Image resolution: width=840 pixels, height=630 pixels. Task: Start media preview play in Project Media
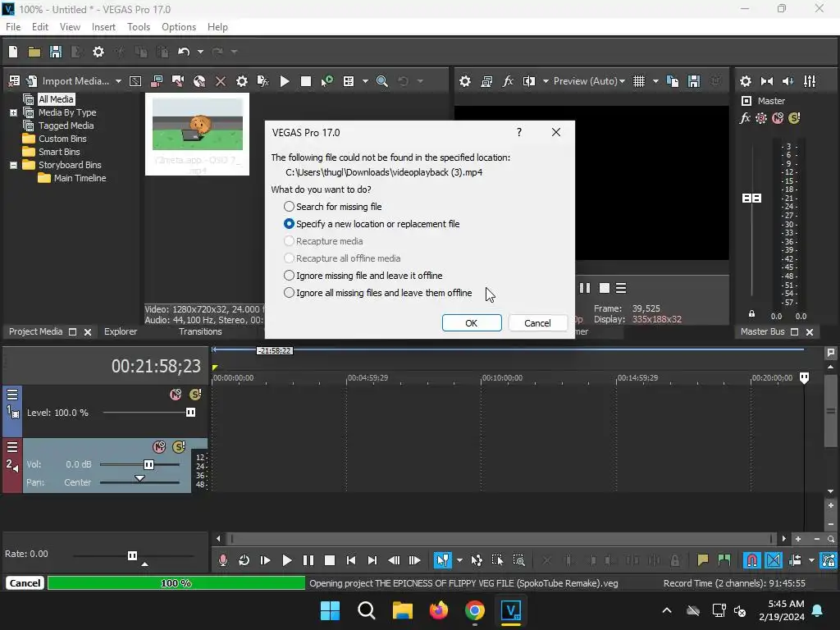[285, 81]
